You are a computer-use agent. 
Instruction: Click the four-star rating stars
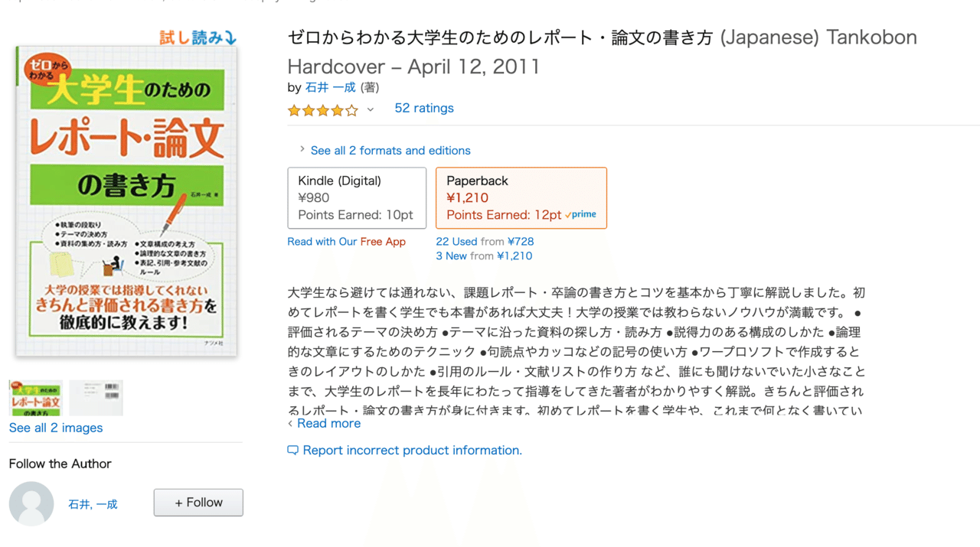[323, 111]
